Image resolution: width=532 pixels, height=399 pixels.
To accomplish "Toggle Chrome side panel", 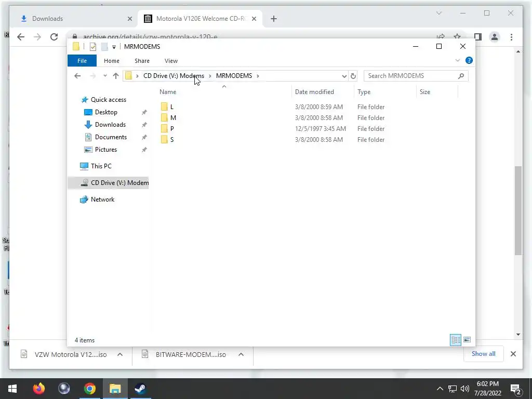I will [x=478, y=37].
